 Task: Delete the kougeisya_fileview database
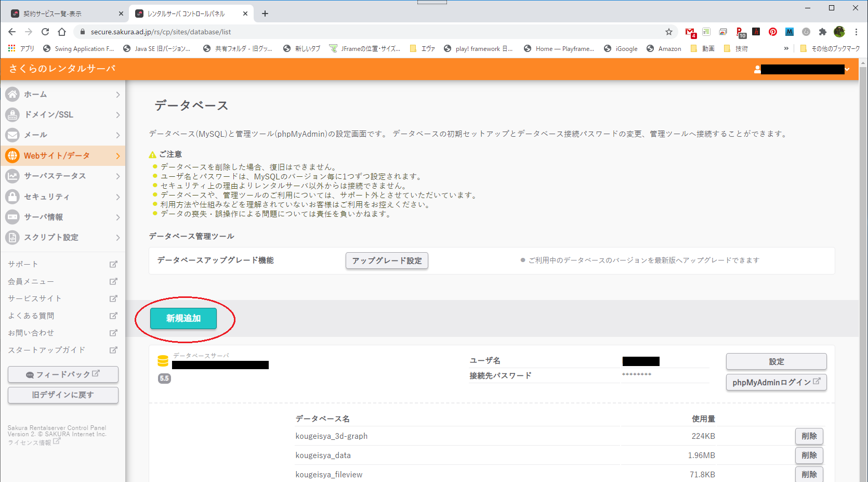(x=809, y=474)
